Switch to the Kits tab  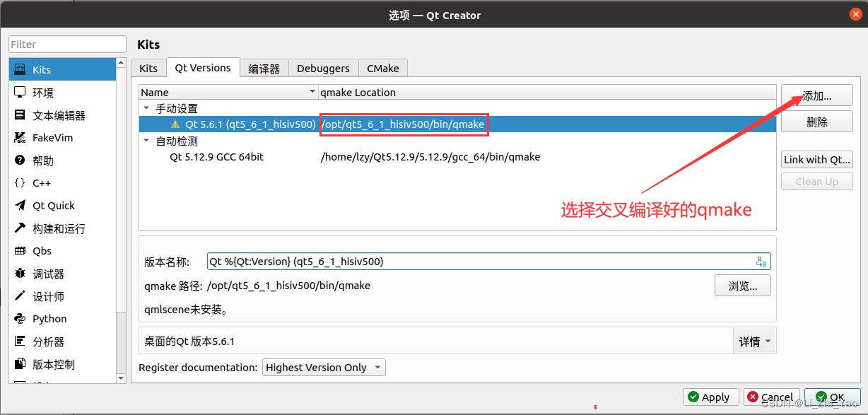(x=148, y=69)
